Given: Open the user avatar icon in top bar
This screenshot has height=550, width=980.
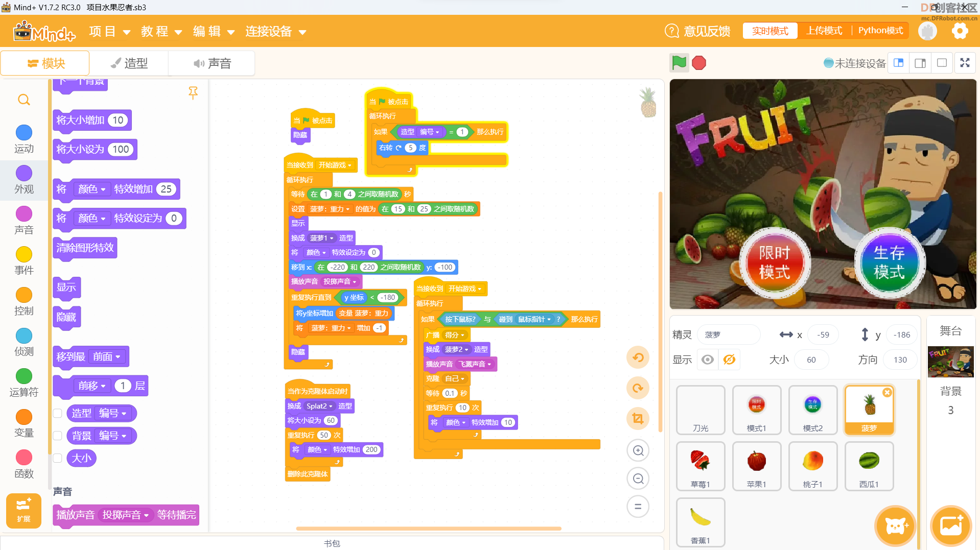Looking at the screenshot, I should (x=927, y=31).
